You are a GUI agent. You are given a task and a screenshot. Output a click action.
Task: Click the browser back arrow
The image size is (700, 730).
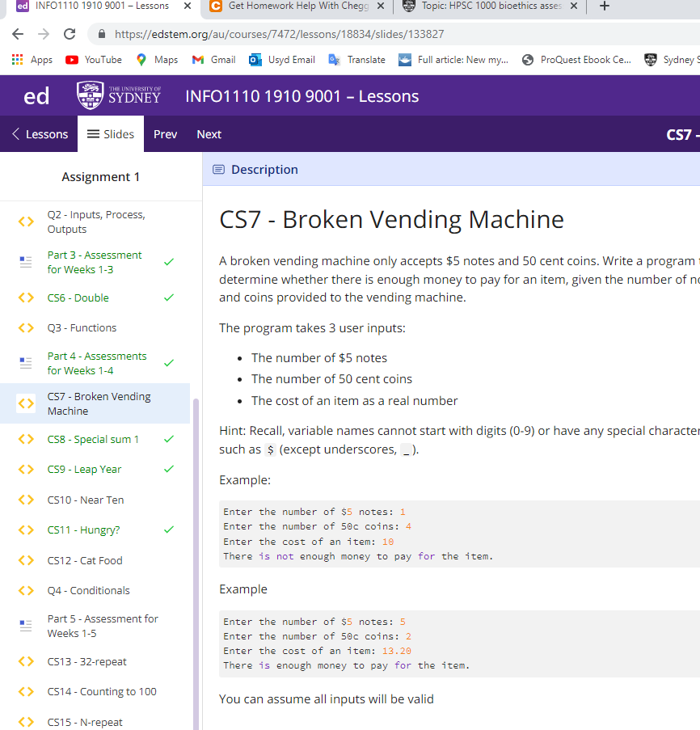pos(18,34)
